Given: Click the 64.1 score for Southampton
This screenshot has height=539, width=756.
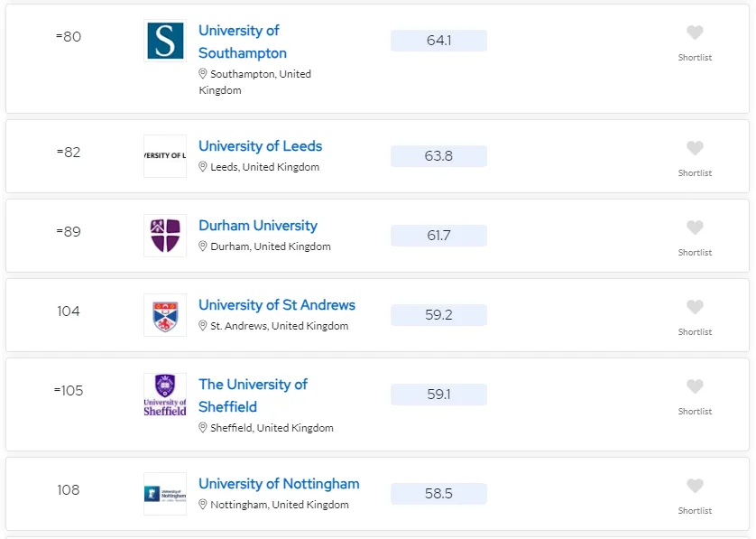Looking at the screenshot, I should point(438,41).
